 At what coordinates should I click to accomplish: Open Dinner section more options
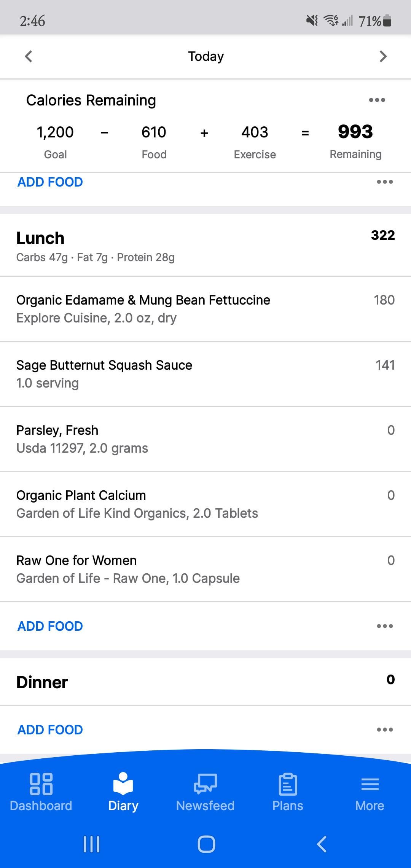[385, 730]
